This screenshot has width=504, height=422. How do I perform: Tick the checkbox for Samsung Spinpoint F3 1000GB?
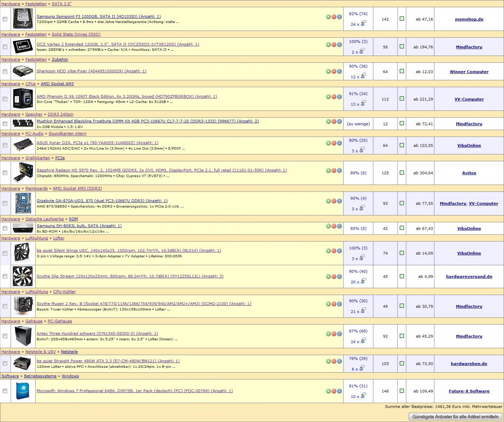(x=5, y=19)
